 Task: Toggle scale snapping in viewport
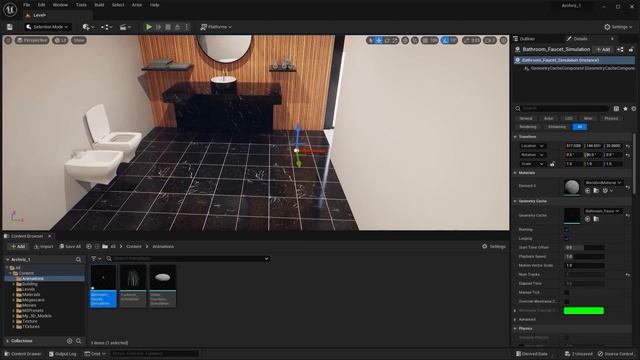coord(466,40)
